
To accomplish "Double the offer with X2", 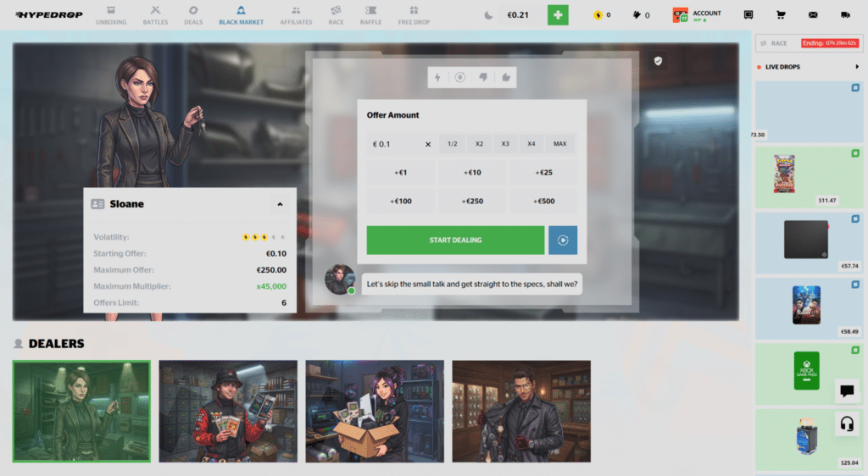I will pyautogui.click(x=479, y=144).
